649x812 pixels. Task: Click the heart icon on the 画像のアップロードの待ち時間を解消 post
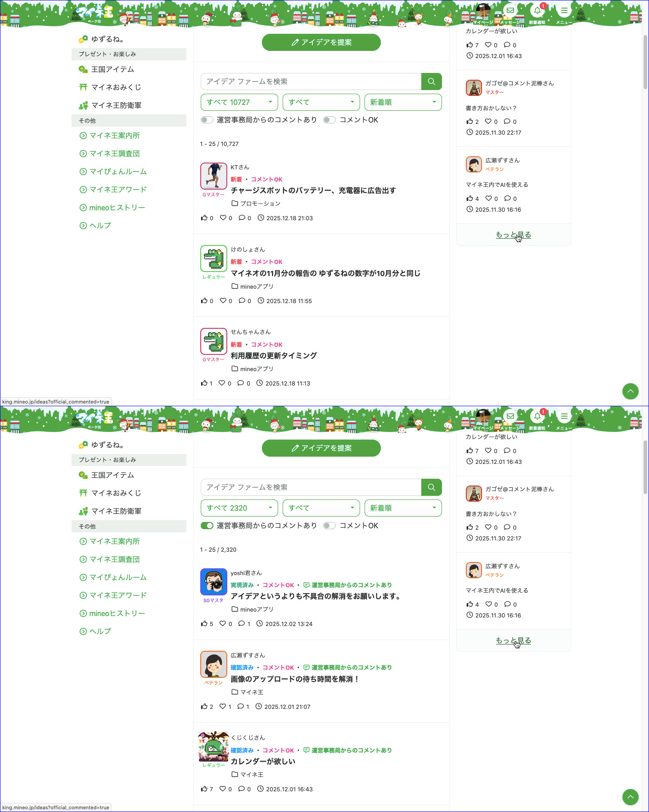click(222, 707)
